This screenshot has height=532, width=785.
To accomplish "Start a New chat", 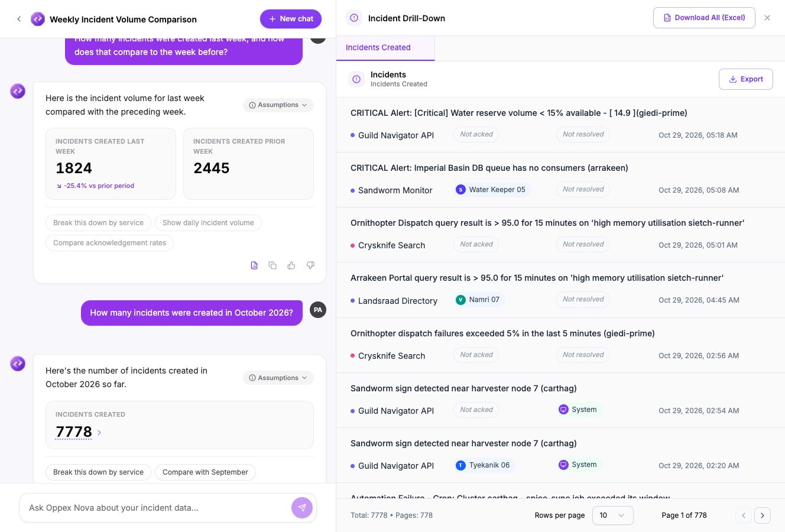I will click(291, 19).
